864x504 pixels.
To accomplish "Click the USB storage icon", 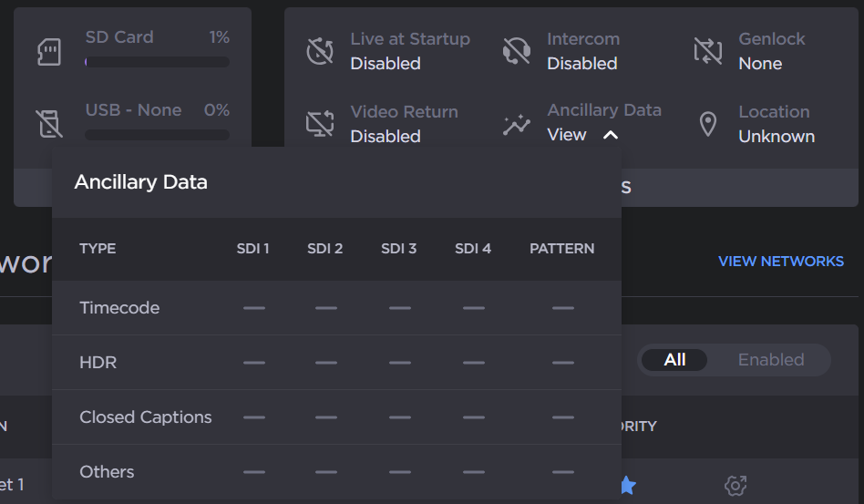I will (49, 123).
